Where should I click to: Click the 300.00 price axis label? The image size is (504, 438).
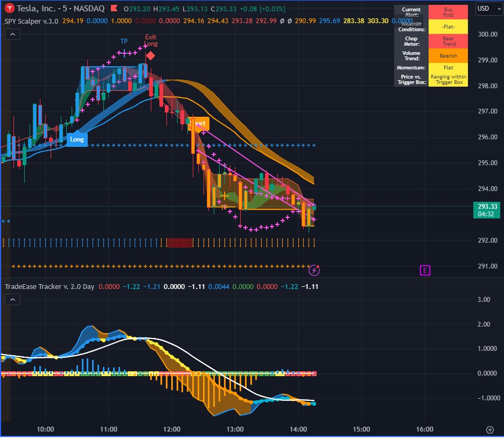[487, 34]
